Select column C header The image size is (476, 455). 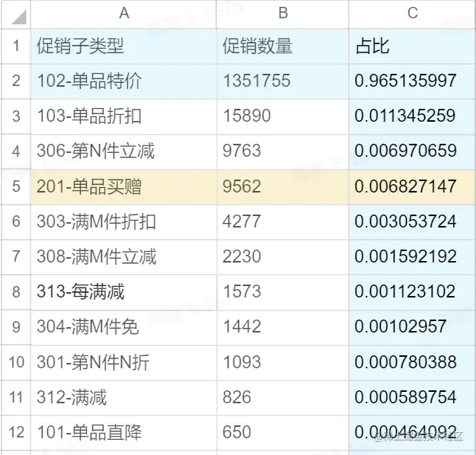click(413, 14)
